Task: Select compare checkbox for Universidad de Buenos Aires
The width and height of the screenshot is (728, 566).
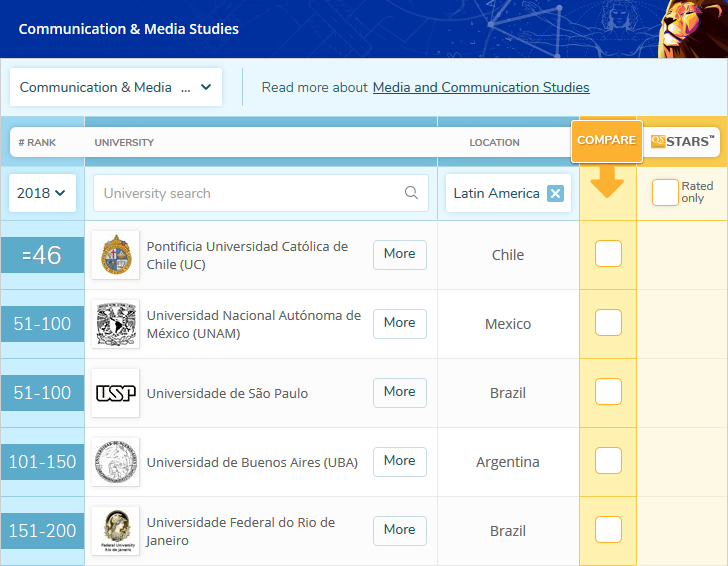Action: (x=608, y=461)
